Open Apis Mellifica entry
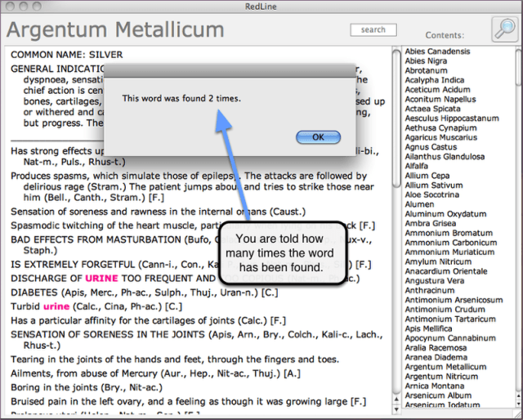 point(428,328)
